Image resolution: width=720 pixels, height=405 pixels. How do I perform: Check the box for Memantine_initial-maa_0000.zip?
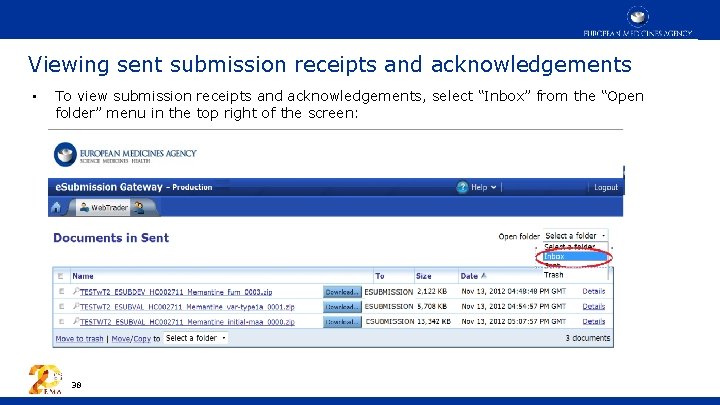click(61, 321)
